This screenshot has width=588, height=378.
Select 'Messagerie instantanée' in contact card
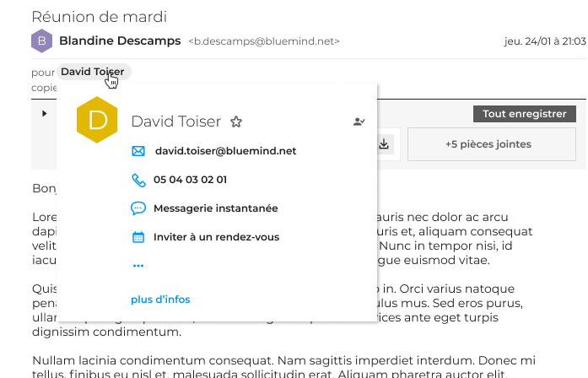216,208
